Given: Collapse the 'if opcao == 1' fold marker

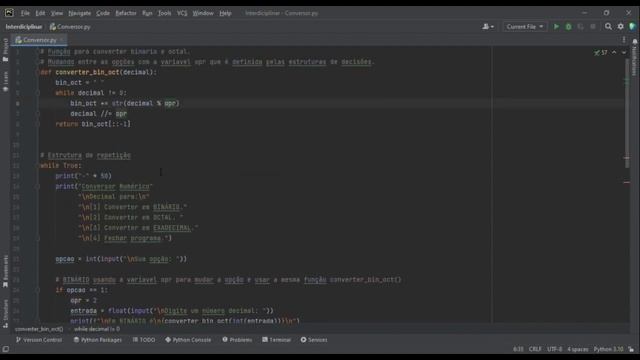Looking at the screenshot, I should click(37, 290).
